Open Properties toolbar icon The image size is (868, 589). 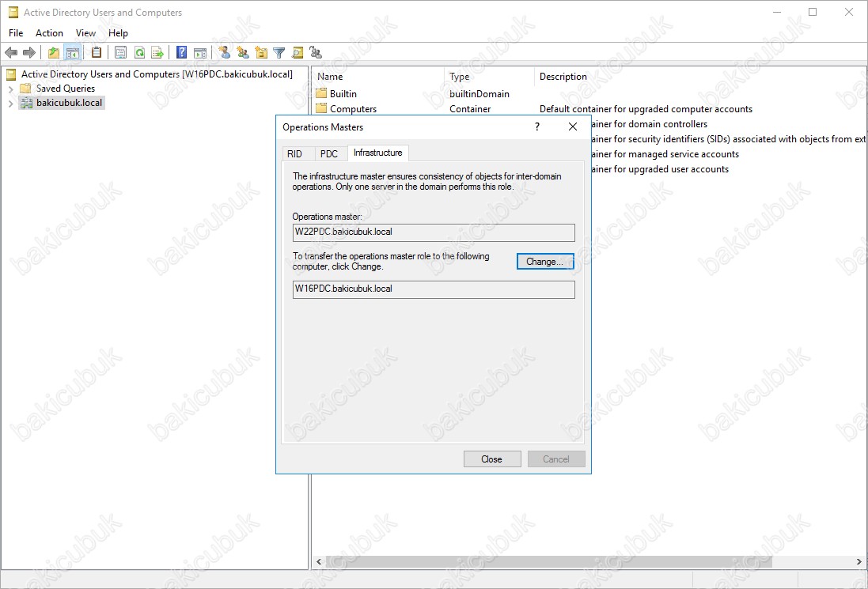(x=121, y=52)
